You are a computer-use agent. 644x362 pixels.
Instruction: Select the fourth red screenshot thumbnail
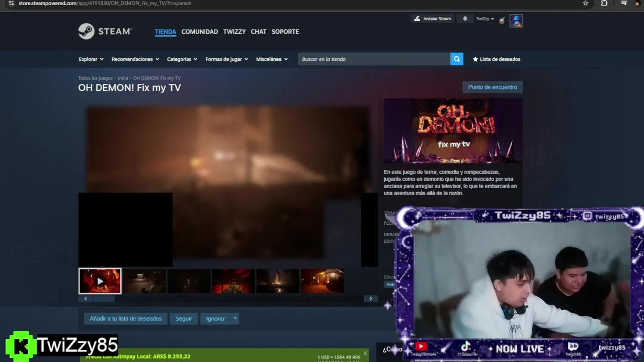pos(233,281)
